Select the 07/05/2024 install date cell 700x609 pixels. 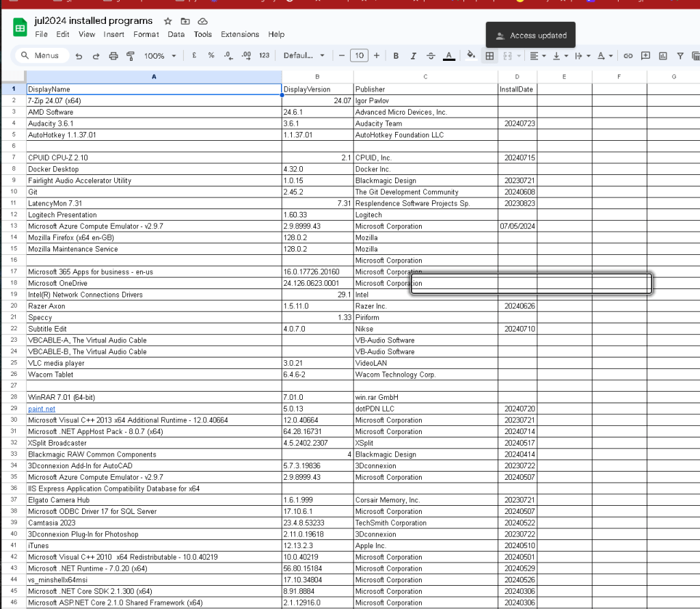pyautogui.click(x=517, y=226)
